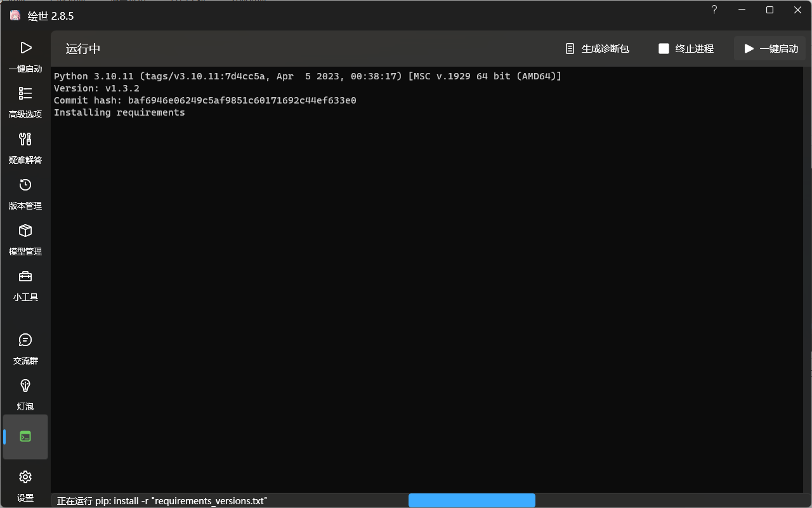812x508 pixels.
Task: Open 设置 gear settings icon
Action: (25, 478)
